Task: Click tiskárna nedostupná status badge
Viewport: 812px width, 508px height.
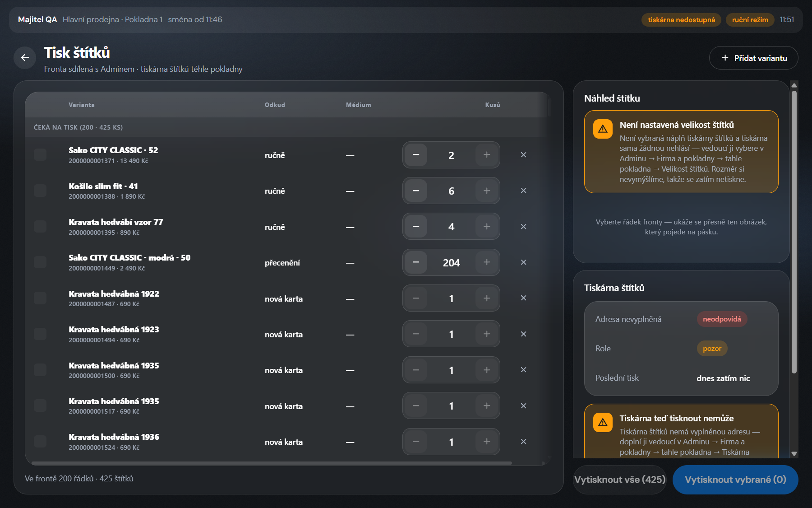Action: click(x=681, y=20)
